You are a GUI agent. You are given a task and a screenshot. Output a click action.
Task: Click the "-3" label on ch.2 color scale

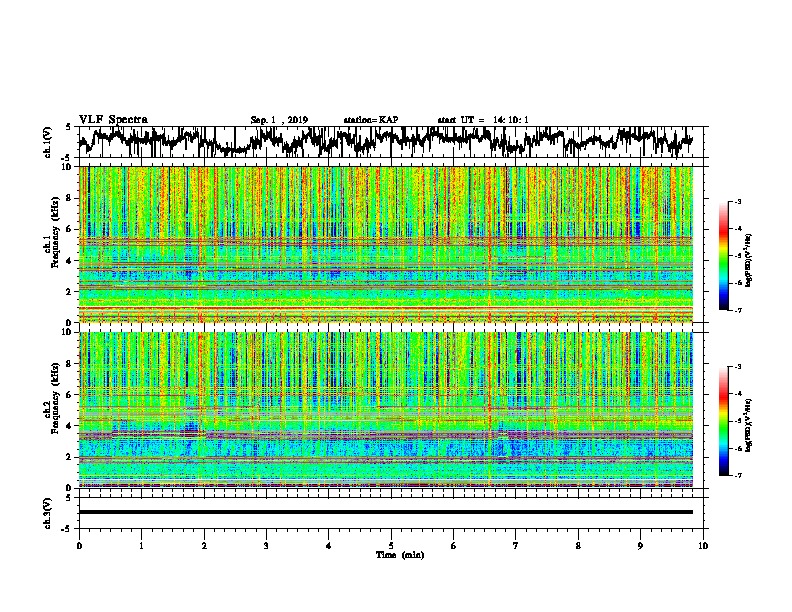738,367
